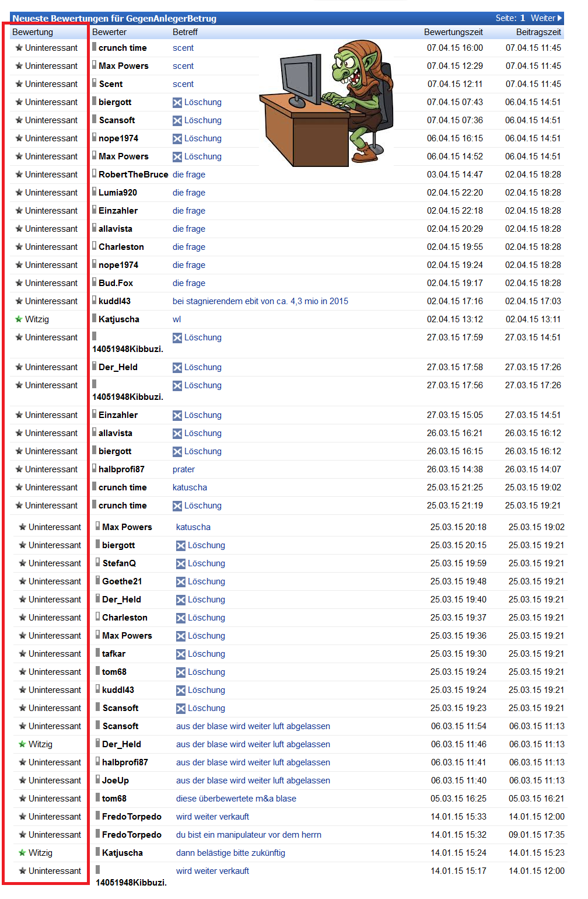The width and height of the screenshot is (588, 899).
Task: Open the 'wl' post by Katjuscha
Action: coord(177,319)
